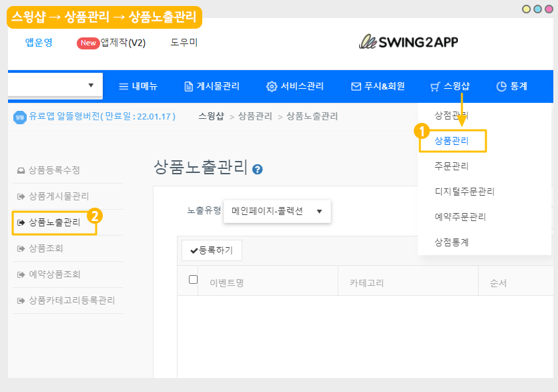Select 주문관리 from the dropdown menu
Image resolution: width=558 pixels, height=392 pixels.
tap(452, 166)
